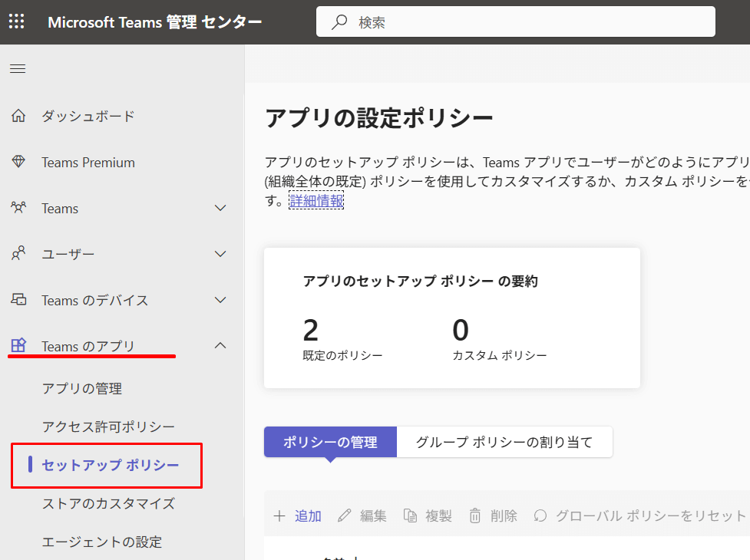Open アクセス許可ポリシー in the sidebar
Viewport: 750px width, 560px height.
tap(108, 427)
